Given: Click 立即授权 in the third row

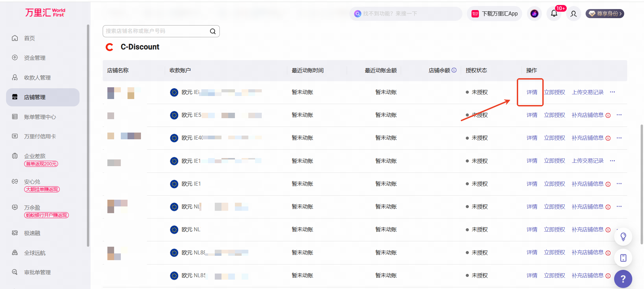Looking at the screenshot, I should 554,138.
